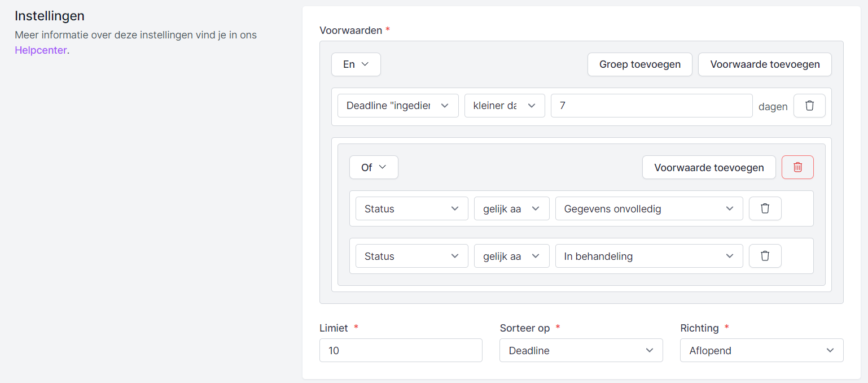Image resolution: width=868 pixels, height=383 pixels.
Task: Expand the first Status field selector
Action: point(411,208)
